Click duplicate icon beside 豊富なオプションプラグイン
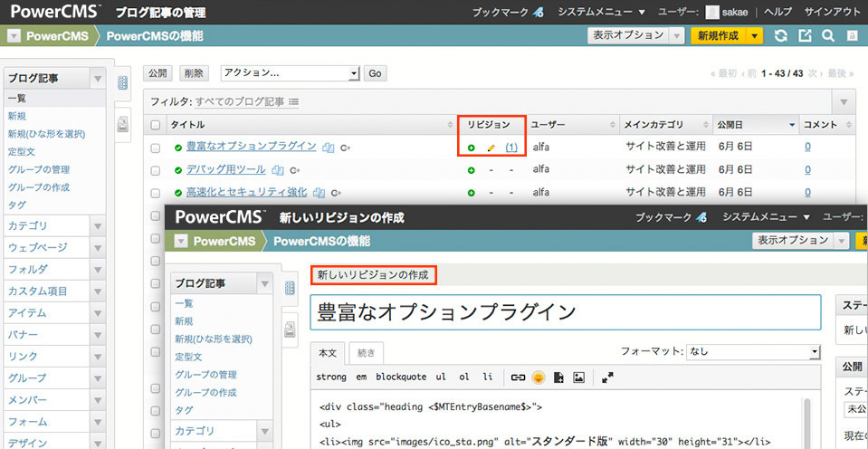 pos(329,148)
